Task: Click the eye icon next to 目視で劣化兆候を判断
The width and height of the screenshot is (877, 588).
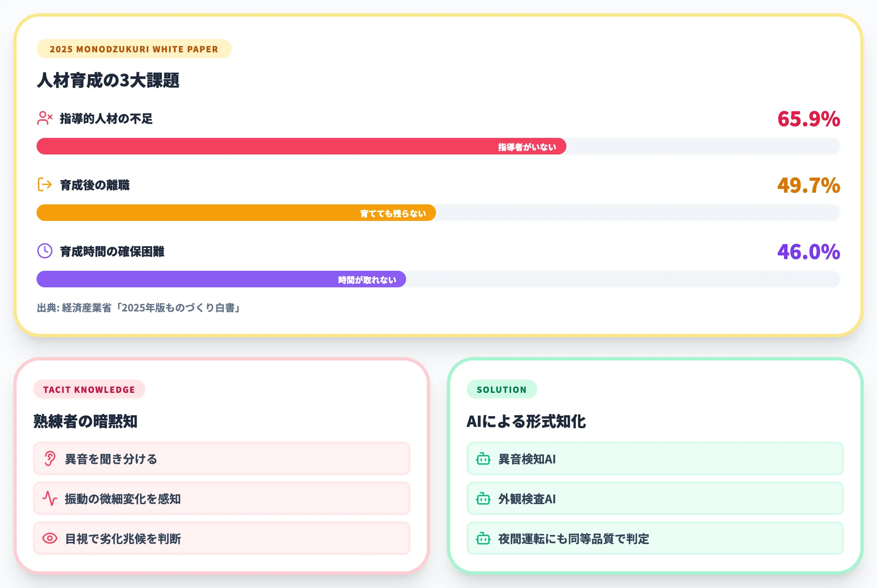Action: [x=50, y=538]
